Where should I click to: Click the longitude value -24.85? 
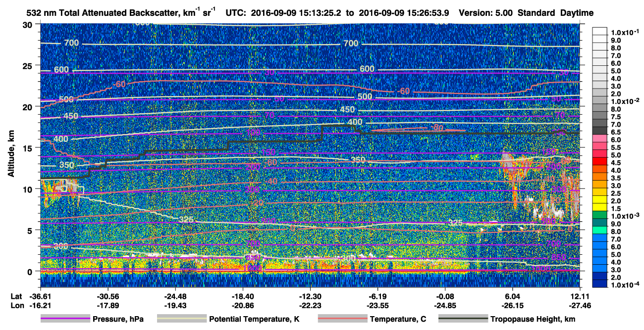(x=445, y=306)
